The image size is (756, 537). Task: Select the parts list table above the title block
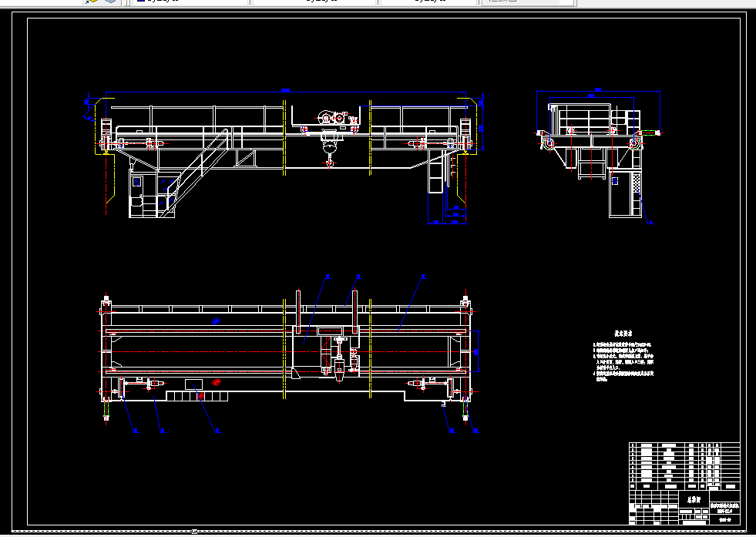point(684,467)
